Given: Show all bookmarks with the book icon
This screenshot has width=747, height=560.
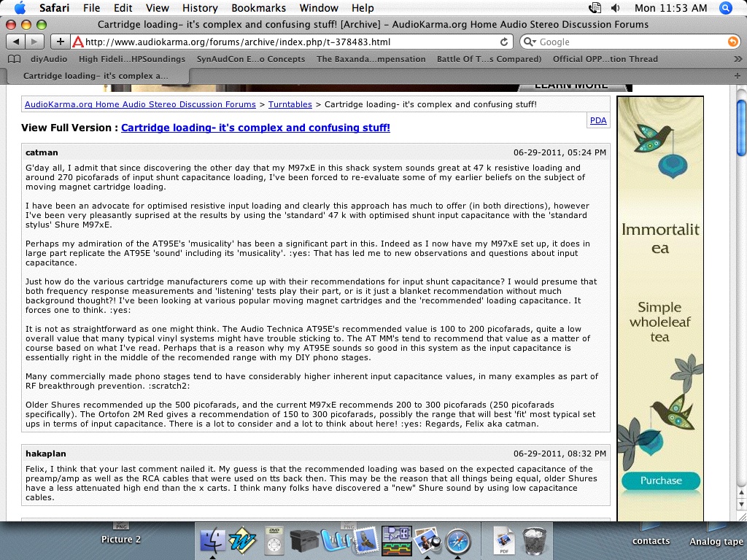Looking at the screenshot, I should (x=15, y=59).
